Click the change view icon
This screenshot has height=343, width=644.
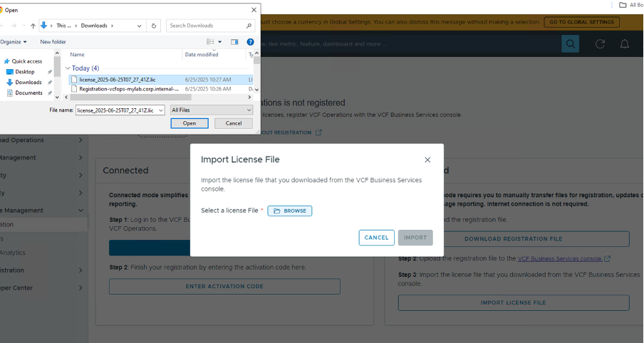tap(210, 42)
